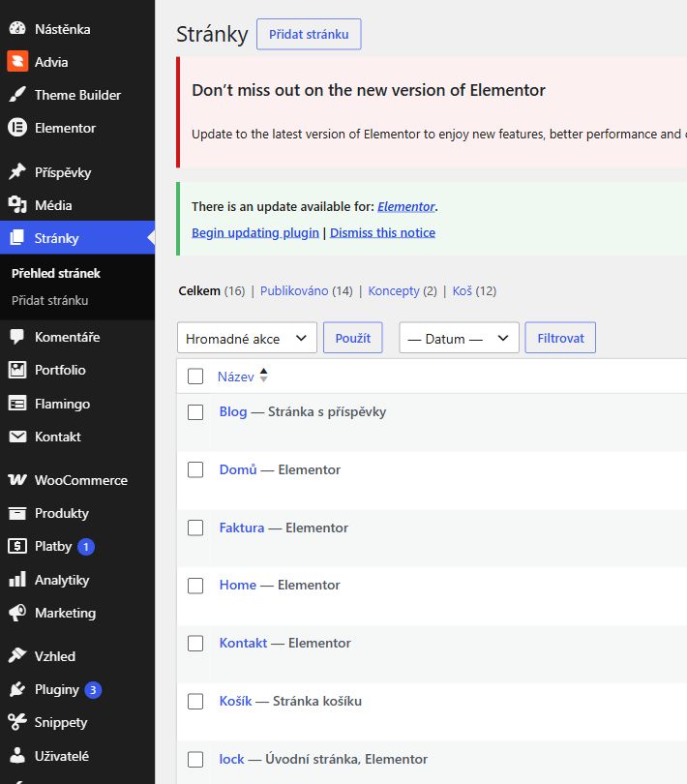Image resolution: width=687 pixels, height=784 pixels.
Task: Open the Faktura page title link
Action: tap(242, 527)
